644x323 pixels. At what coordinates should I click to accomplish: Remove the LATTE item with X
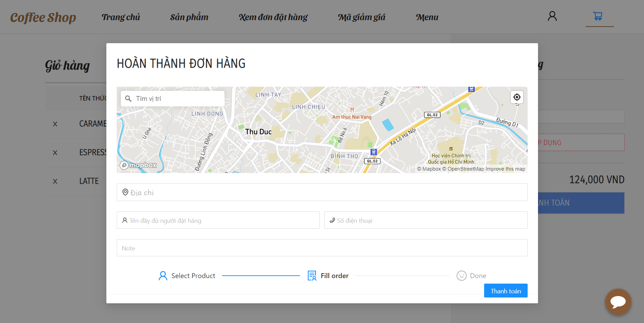(55, 181)
